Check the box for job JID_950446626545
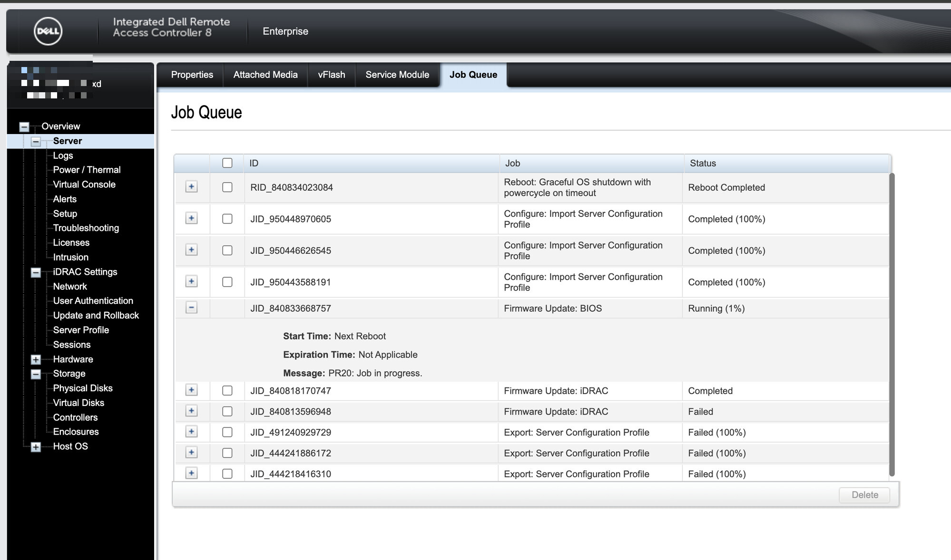This screenshot has height=560, width=951. click(227, 251)
